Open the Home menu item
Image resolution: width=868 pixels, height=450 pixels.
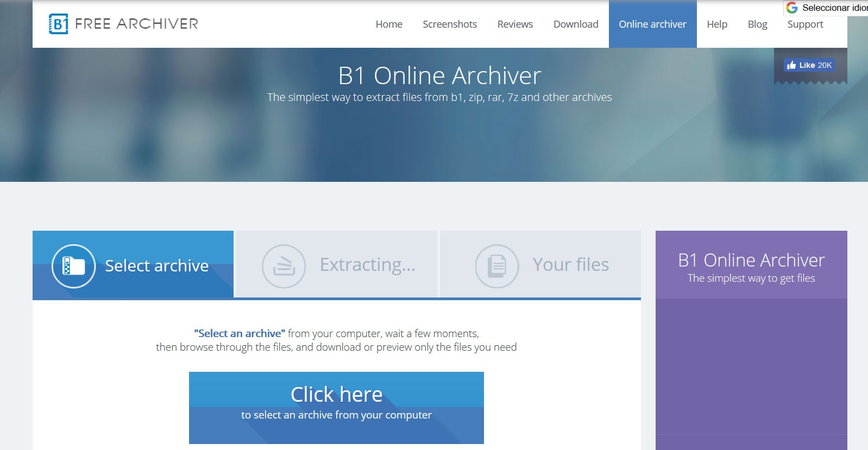[x=389, y=24]
